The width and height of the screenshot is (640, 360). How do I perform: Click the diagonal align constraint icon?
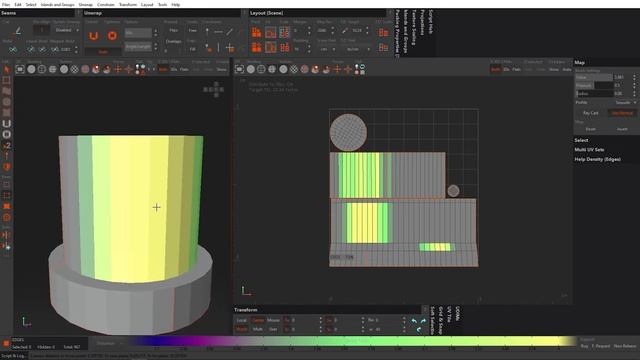[x=230, y=31]
